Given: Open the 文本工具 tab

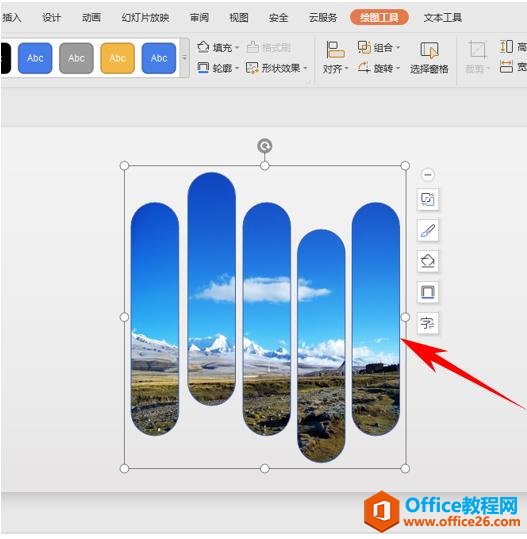Looking at the screenshot, I should [x=443, y=17].
